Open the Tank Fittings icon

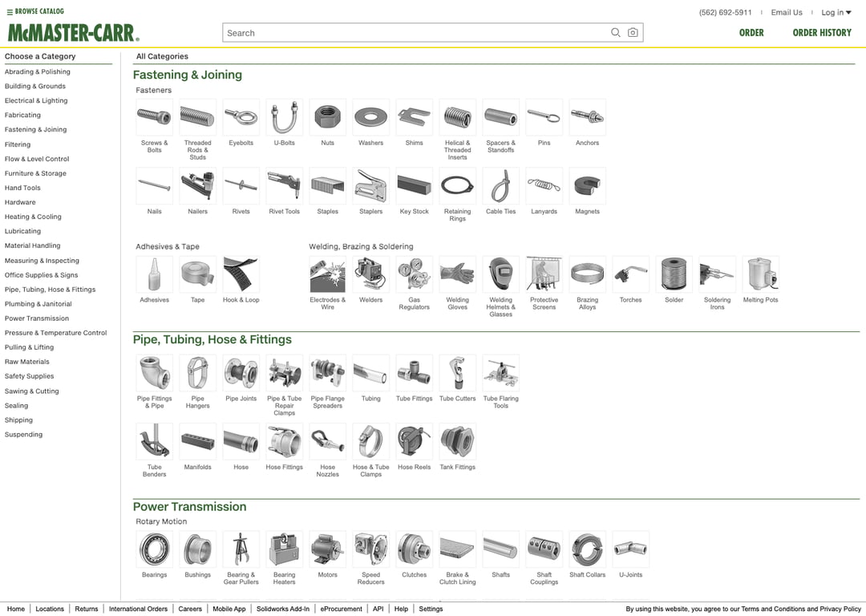(x=457, y=441)
